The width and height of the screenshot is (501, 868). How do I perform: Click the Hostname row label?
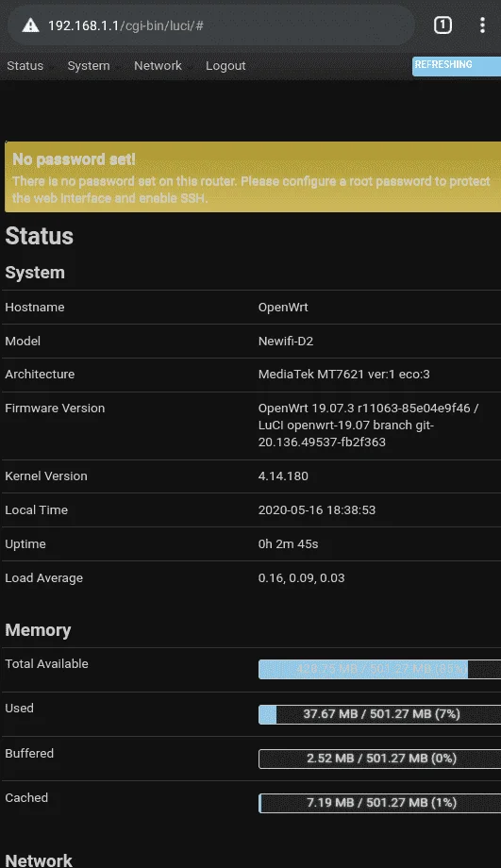tap(34, 308)
